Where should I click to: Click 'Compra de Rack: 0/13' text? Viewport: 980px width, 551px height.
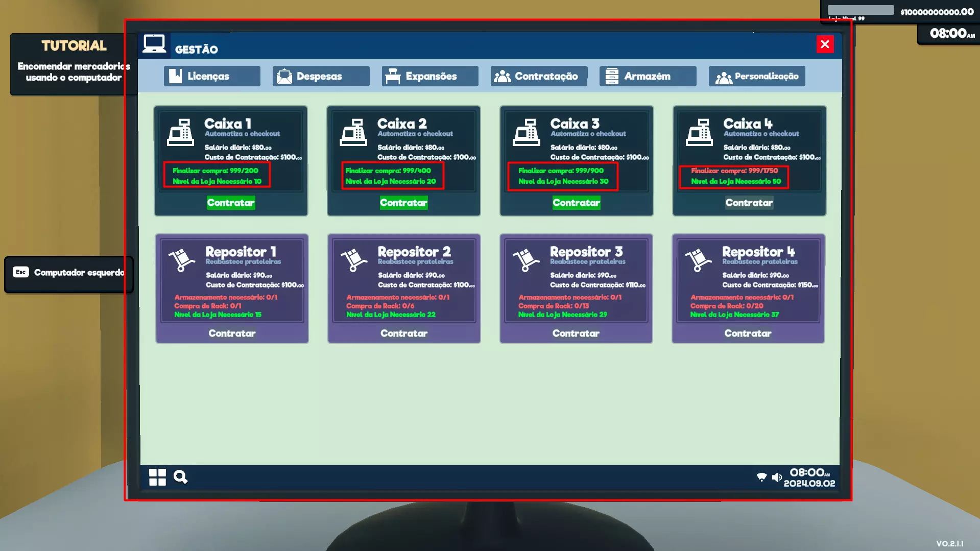554,306
